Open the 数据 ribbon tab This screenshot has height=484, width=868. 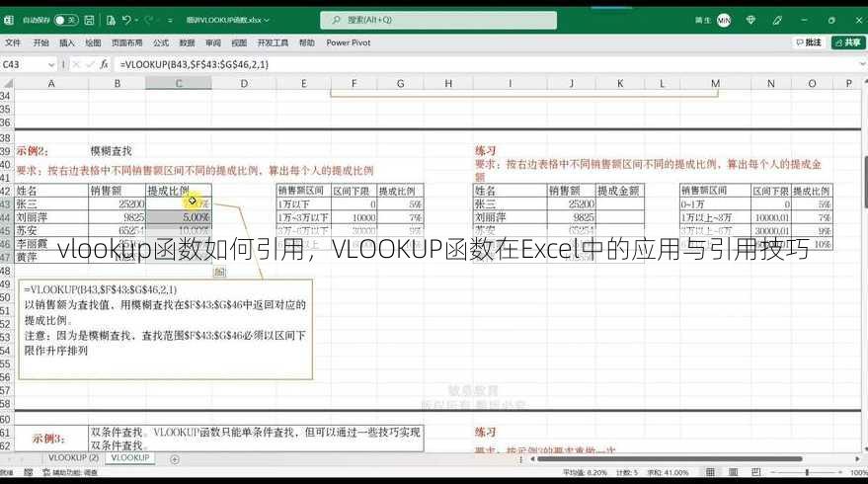(187, 42)
